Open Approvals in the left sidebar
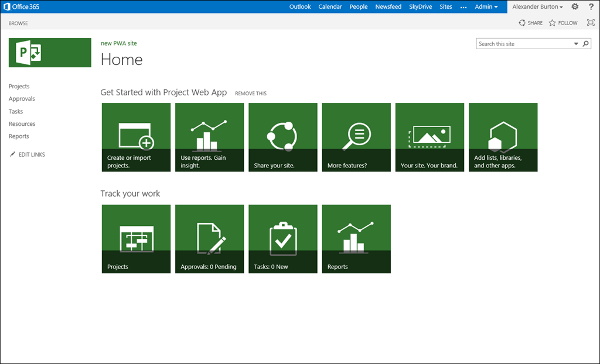 click(22, 99)
